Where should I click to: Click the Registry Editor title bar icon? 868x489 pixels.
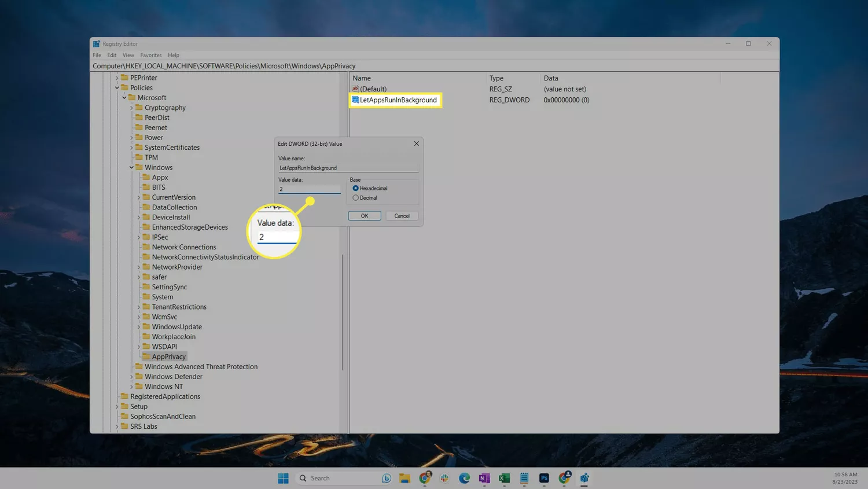click(x=97, y=44)
